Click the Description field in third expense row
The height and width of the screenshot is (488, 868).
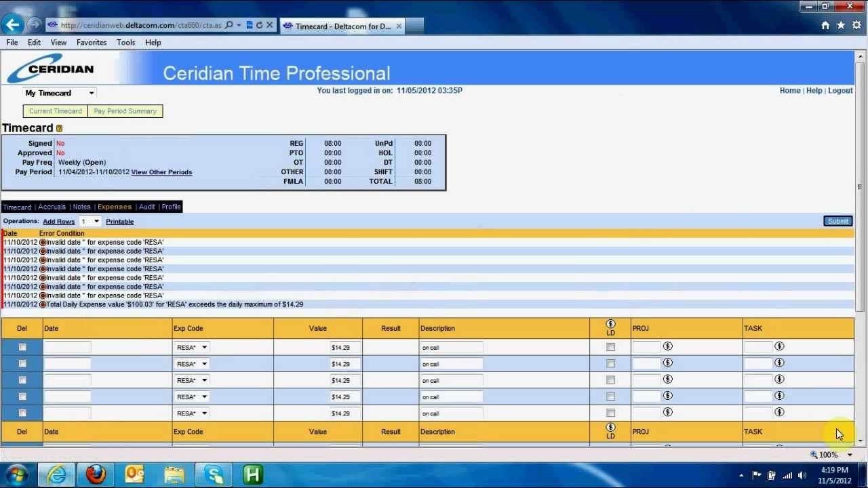point(452,380)
